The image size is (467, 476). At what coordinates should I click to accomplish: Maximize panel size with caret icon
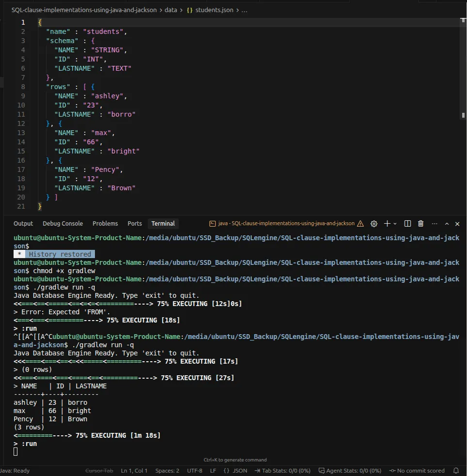click(447, 224)
